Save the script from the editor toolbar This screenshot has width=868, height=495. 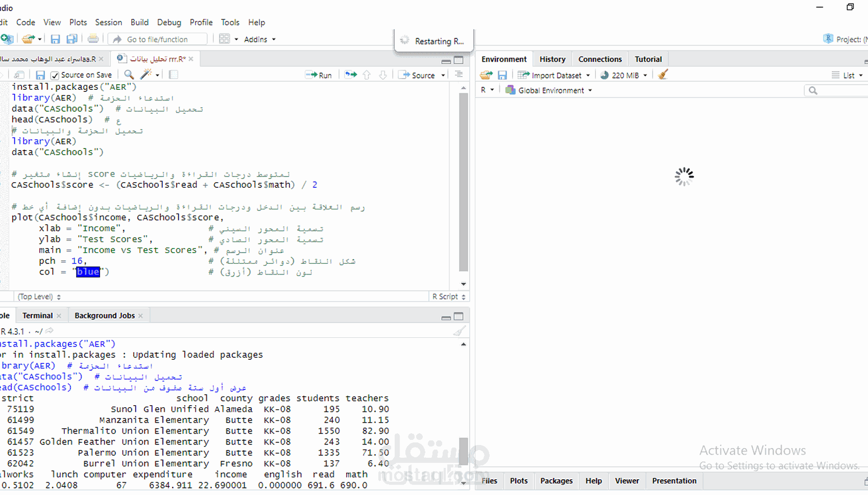click(40, 75)
